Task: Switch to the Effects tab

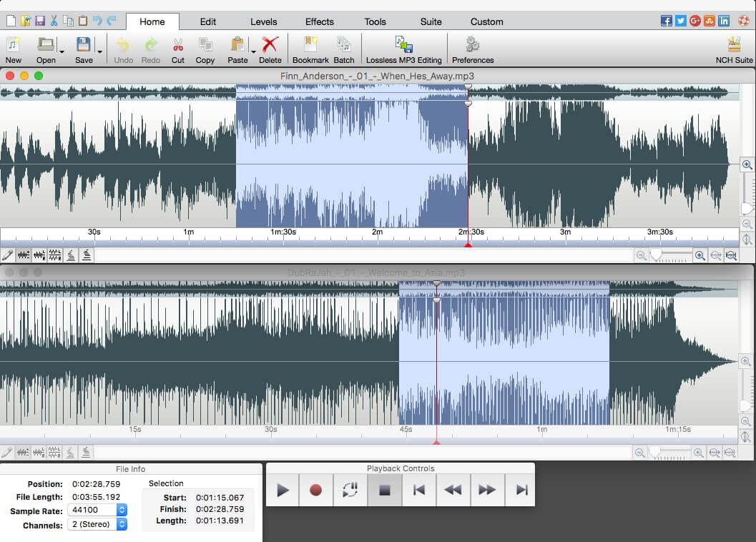Action: 319,21
